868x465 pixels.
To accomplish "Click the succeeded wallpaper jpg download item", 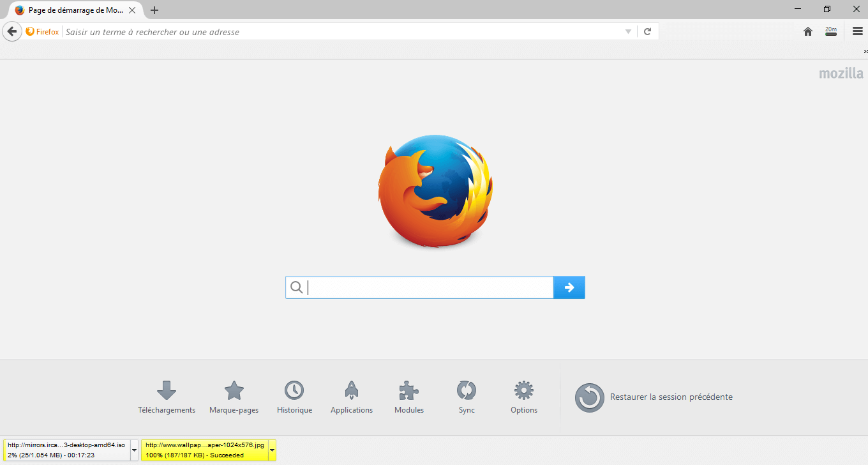I will point(204,450).
